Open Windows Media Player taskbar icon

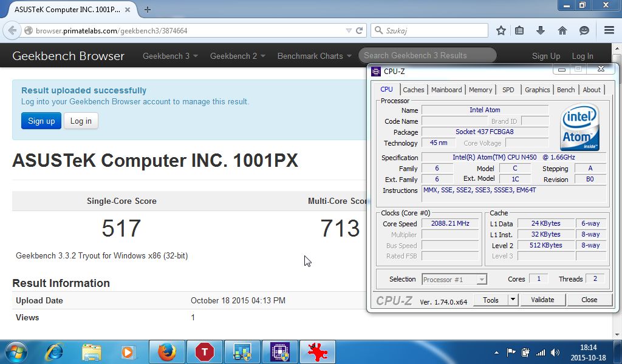pyautogui.click(x=128, y=352)
